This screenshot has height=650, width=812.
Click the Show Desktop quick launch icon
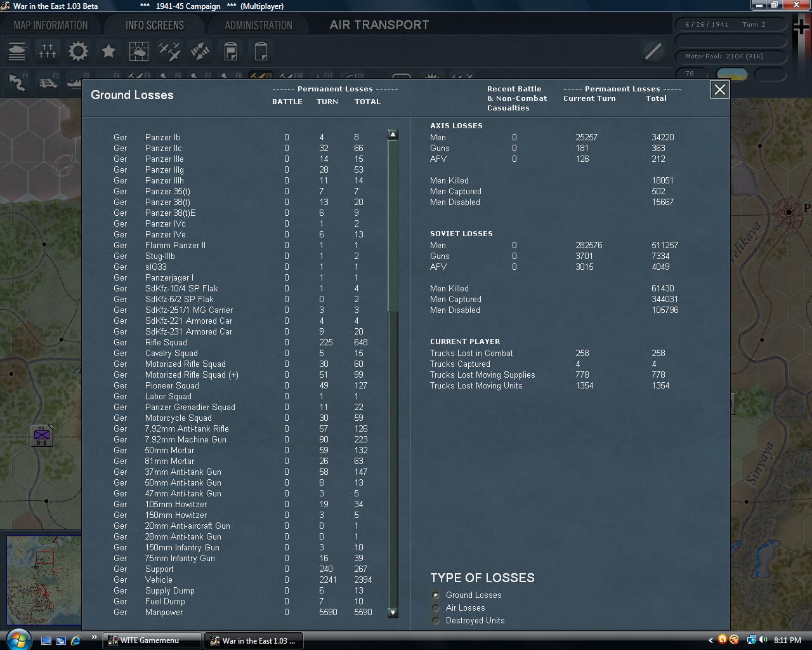click(46, 640)
